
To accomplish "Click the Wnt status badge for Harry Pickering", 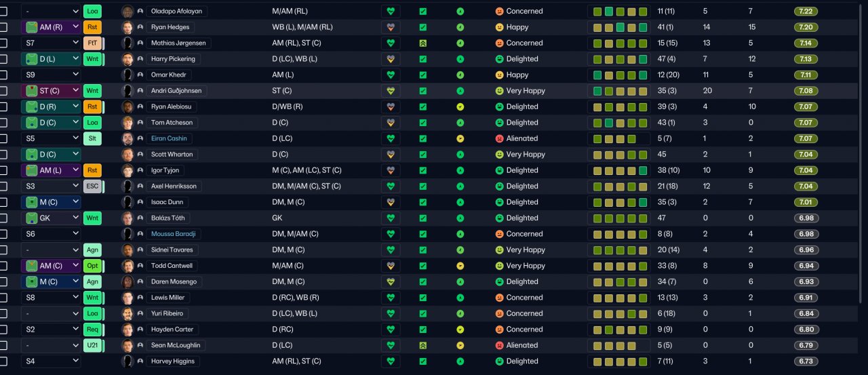I will [92, 59].
